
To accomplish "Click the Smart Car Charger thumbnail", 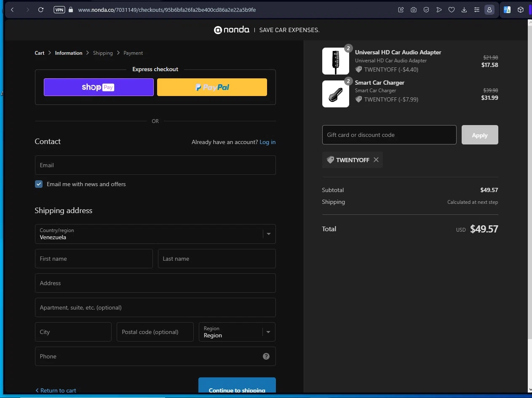I will click(336, 94).
